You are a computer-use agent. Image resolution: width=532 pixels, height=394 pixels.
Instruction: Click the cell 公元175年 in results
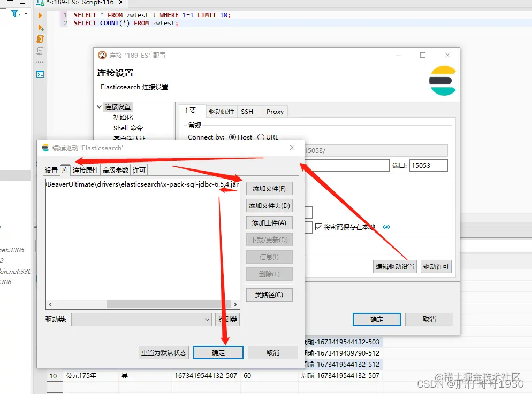[90, 376]
